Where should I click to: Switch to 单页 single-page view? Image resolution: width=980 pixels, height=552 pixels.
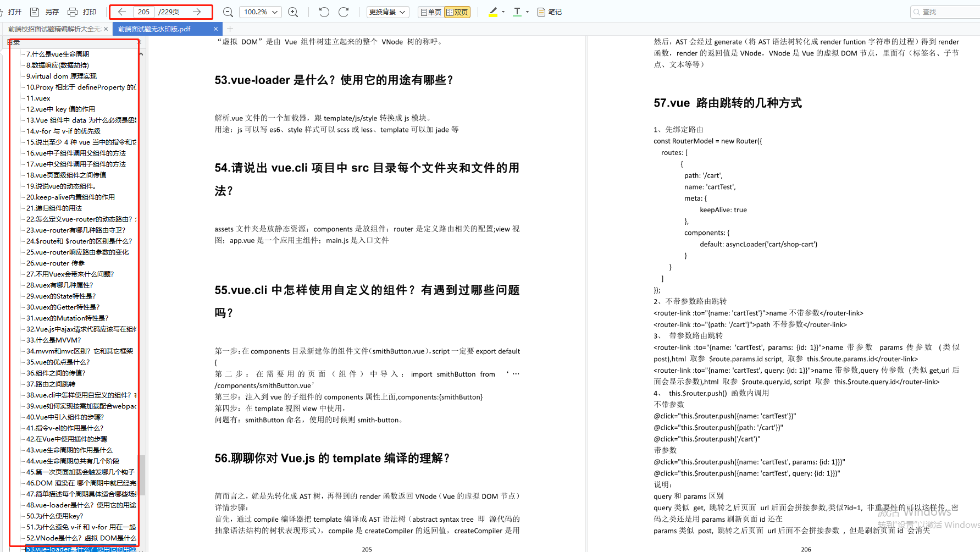[x=431, y=12]
